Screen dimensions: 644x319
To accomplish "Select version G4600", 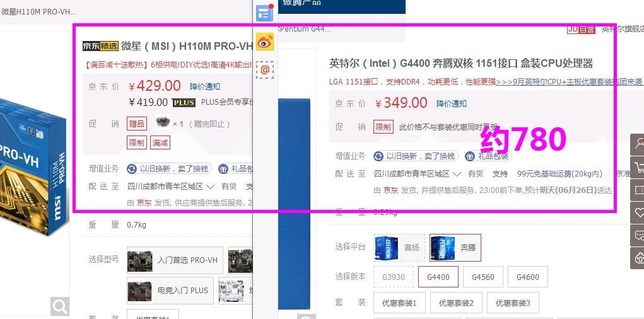I will [528, 277].
